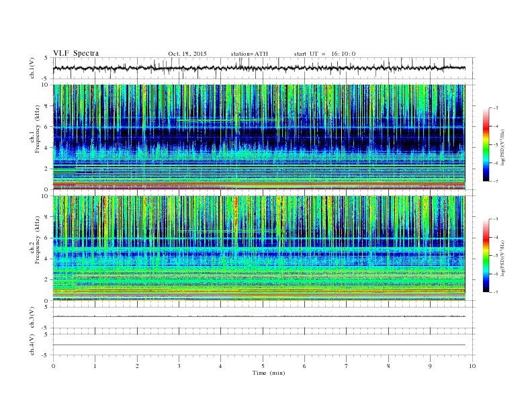
Task: Click the '5' tick label on time axis
Action: pyautogui.click(x=263, y=366)
